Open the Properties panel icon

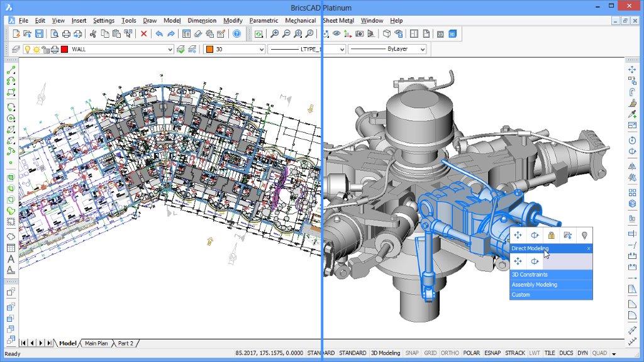(186, 34)
